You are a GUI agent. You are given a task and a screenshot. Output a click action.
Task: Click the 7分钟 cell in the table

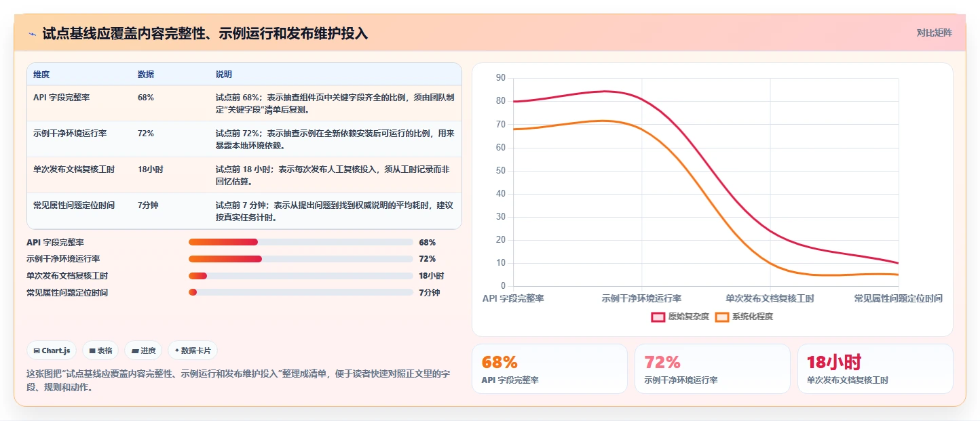(148, 205)
